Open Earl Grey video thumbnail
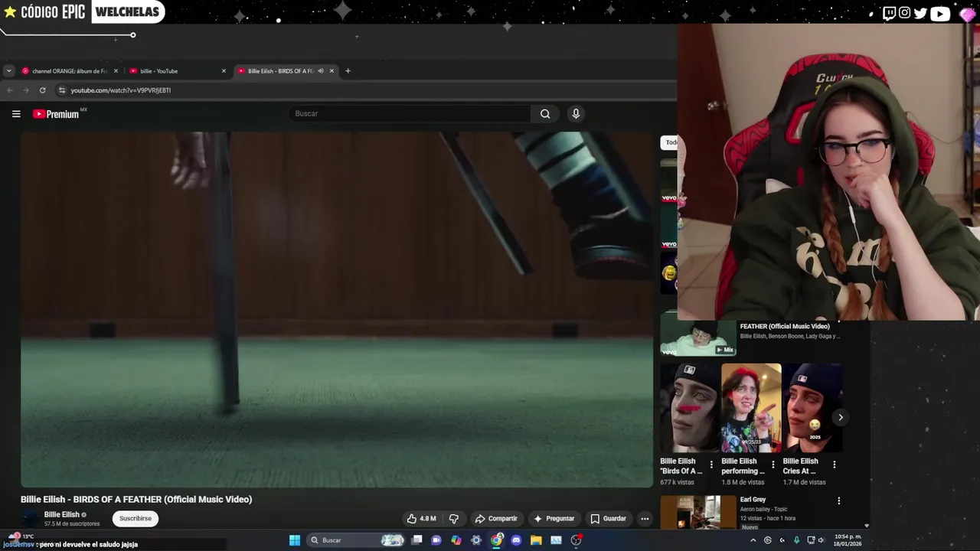Viewport: 980px width, 551px height. pos(698,512)
